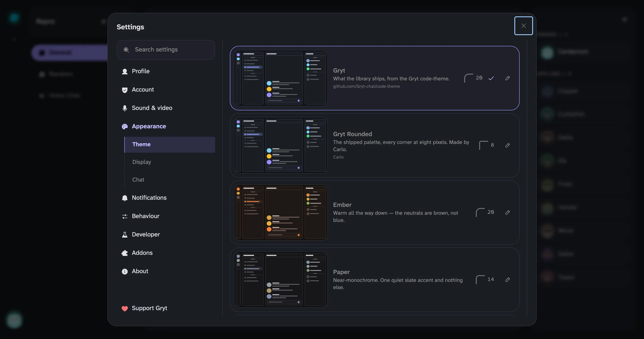Edit the Paper theme pencil icon
Screen dimensions: 644x339
click(508, 279)
